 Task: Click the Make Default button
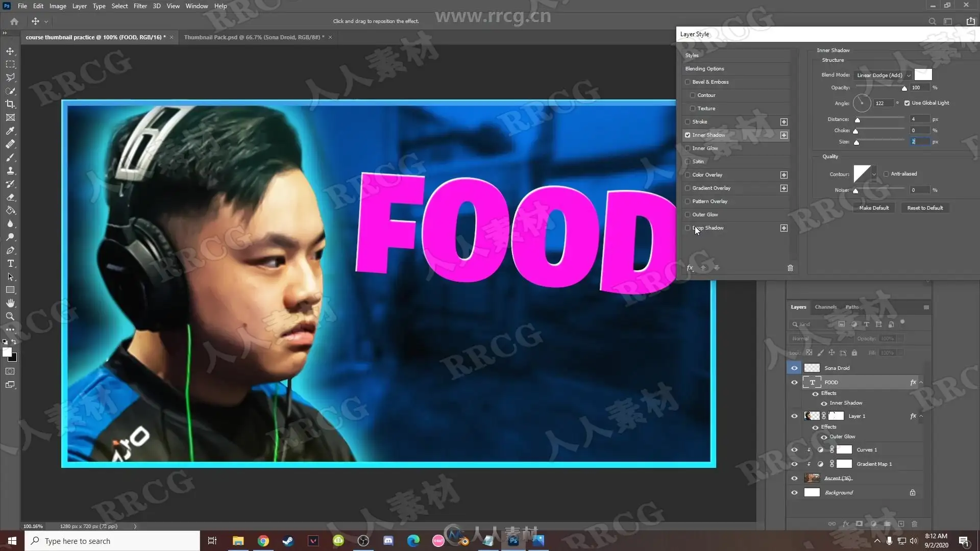(873, 208)
